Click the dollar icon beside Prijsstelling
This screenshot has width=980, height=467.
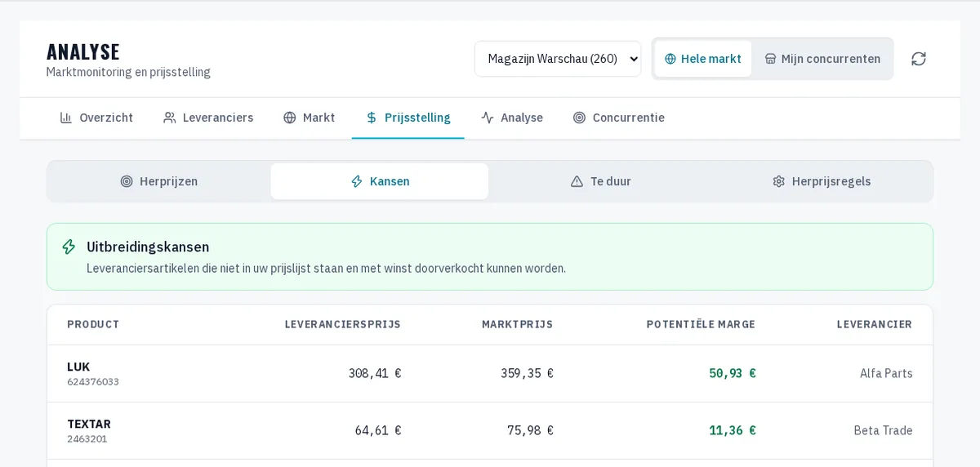tap(372, 118)
